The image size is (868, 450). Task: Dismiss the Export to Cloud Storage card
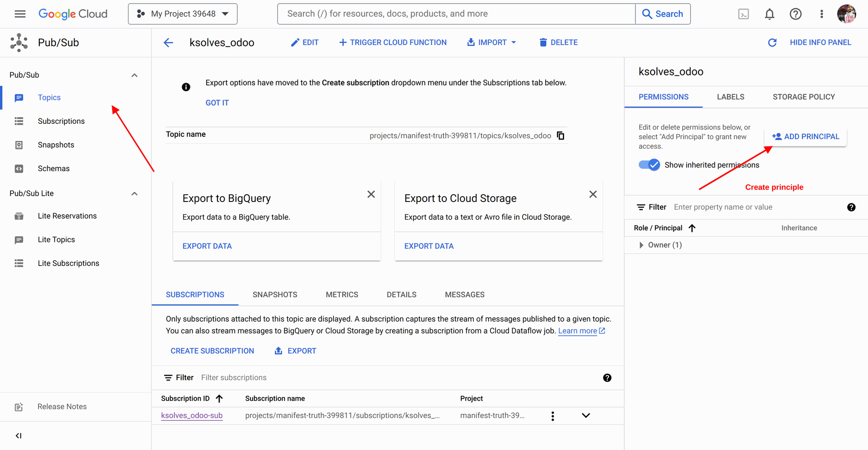(593, 194)
